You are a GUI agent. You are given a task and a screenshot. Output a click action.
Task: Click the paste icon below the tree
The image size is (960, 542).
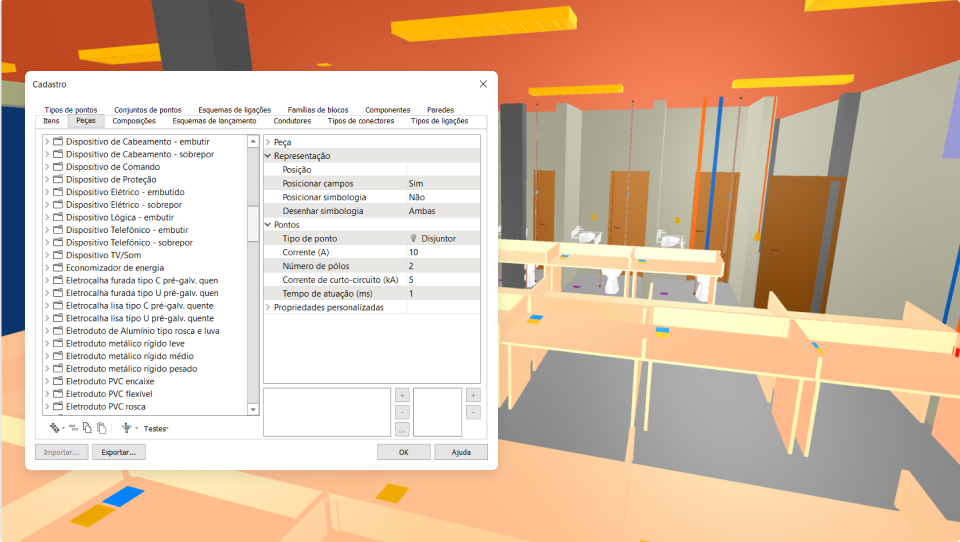tap(102, 428)
